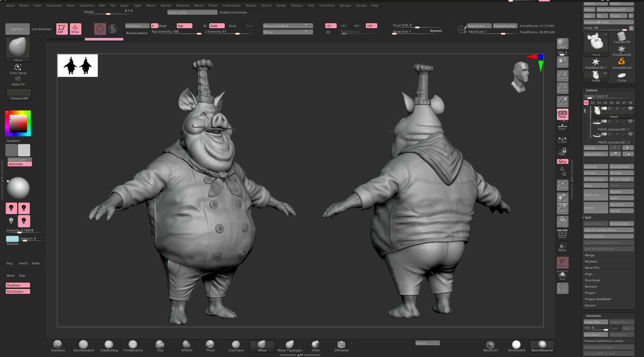
Task: Click the Split To Parts button
Action: (x=608, y=236)
